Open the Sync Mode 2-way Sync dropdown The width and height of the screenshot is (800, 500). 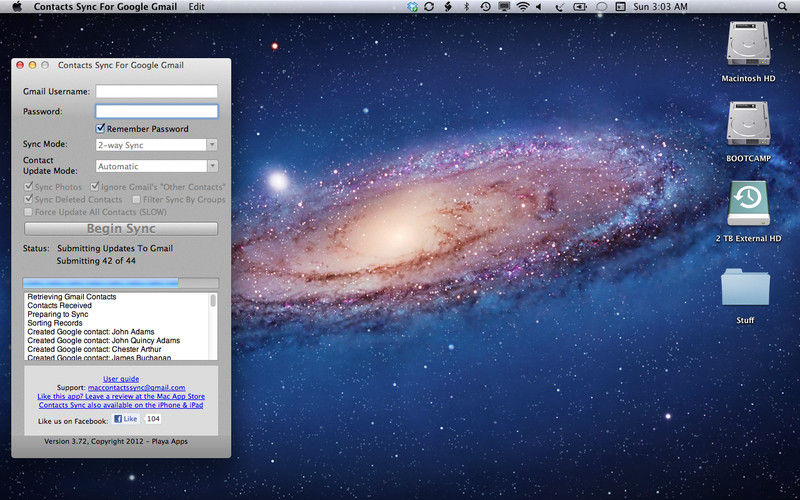[x=157, y=145]
